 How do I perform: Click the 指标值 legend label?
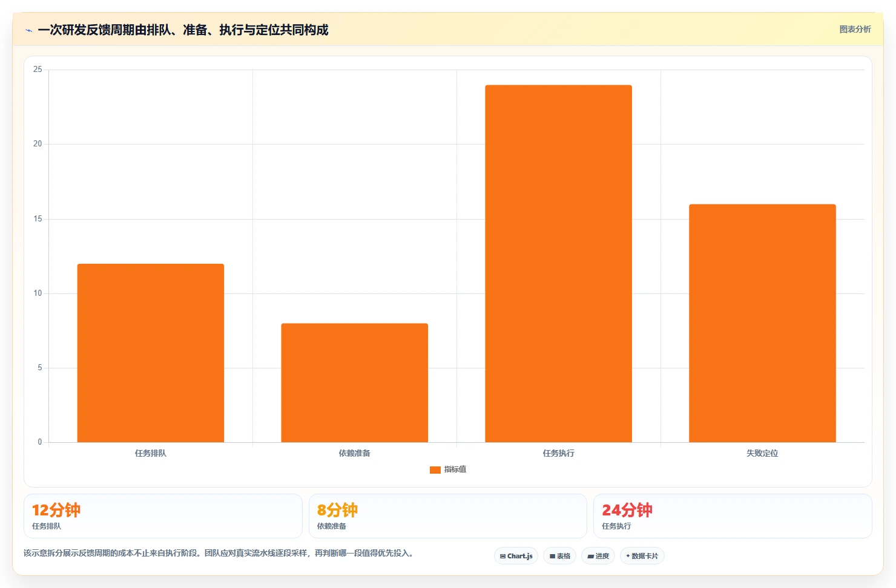click(455, 469)
